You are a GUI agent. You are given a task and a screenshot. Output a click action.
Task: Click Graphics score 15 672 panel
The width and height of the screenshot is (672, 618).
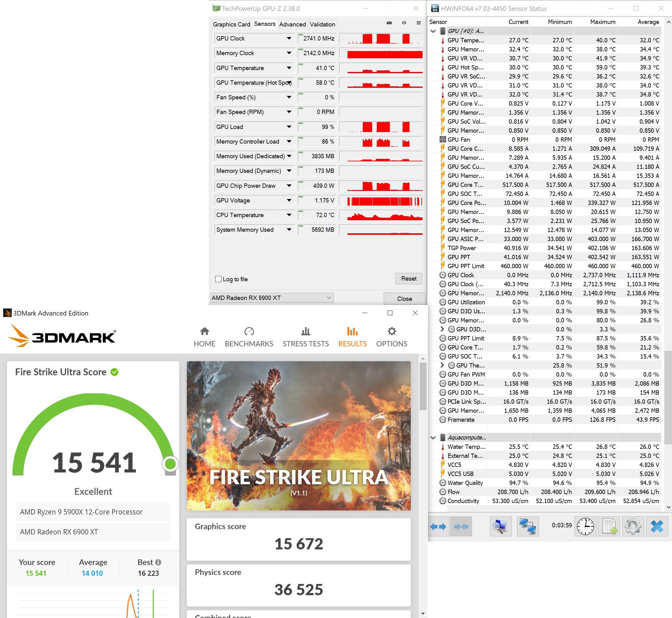pyautogui.click(x=299, y=539)
